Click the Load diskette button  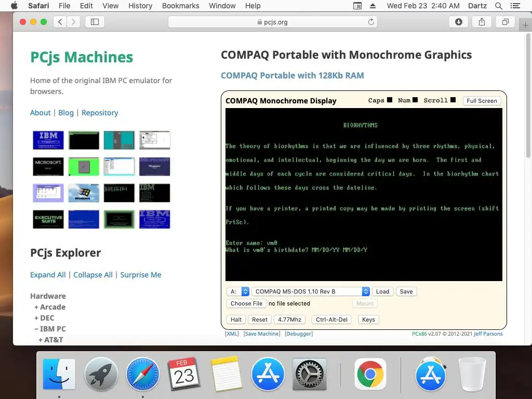pyautogui.click(x=383, y=291)
